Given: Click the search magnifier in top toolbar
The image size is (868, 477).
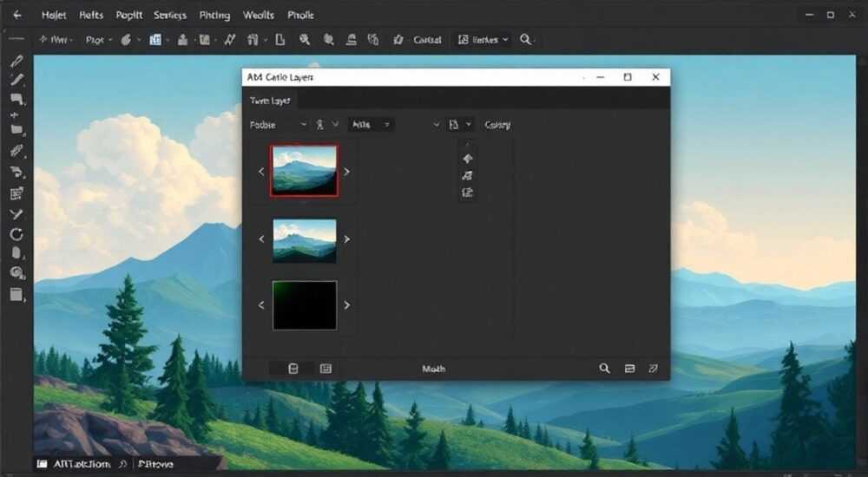Looking at the screenshot, I should pos(525,39).
